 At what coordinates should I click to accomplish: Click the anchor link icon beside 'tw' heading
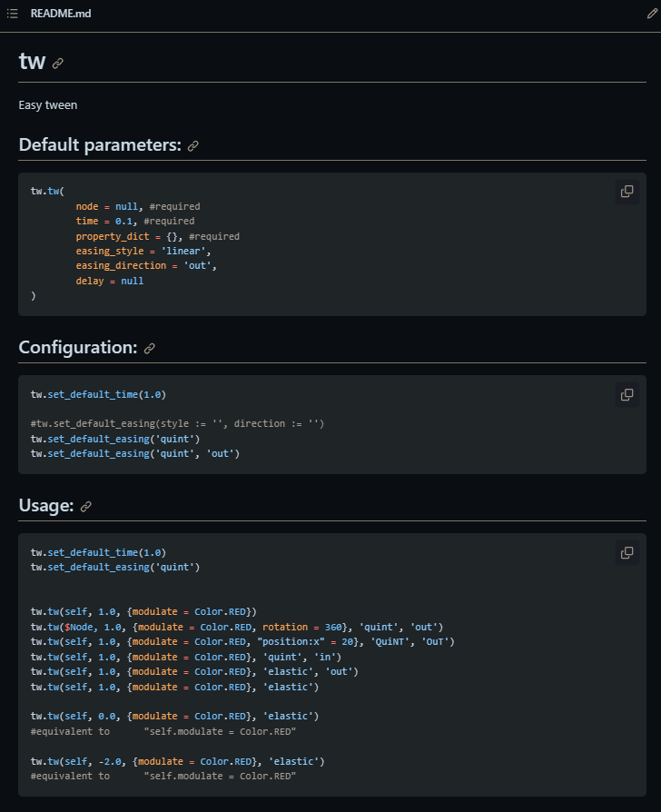point(58,64)
